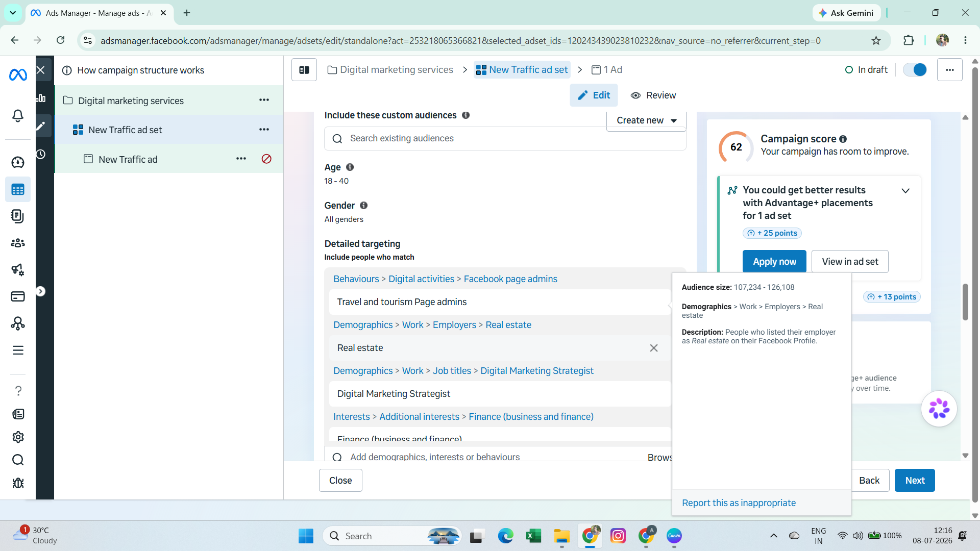Click the Back button
This screenshot has width=980, height=551.
point(869,481)
